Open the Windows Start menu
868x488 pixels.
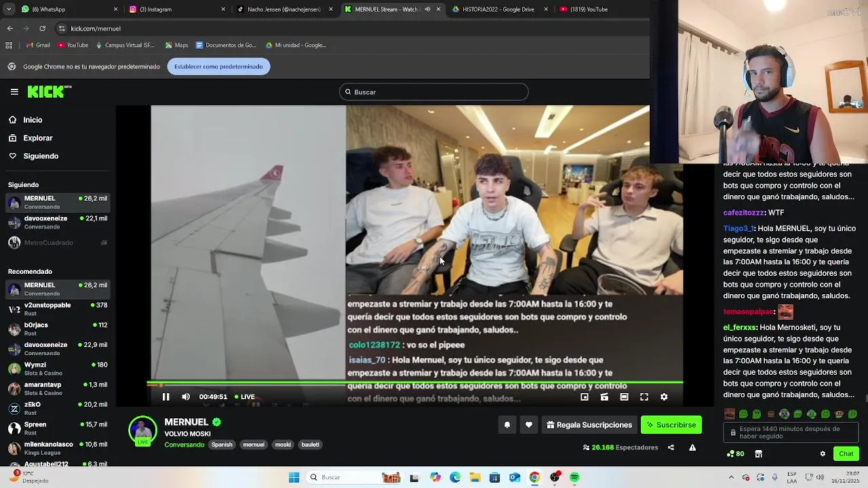point(294,477)
